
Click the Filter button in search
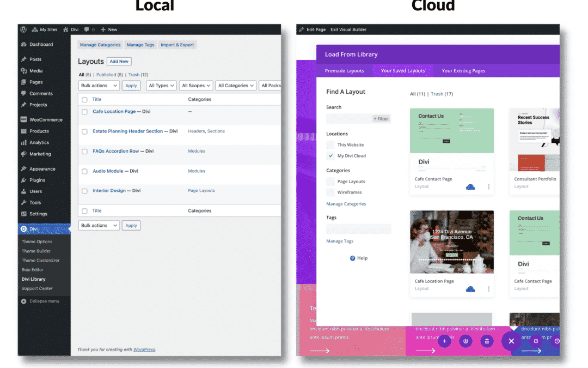381,119
